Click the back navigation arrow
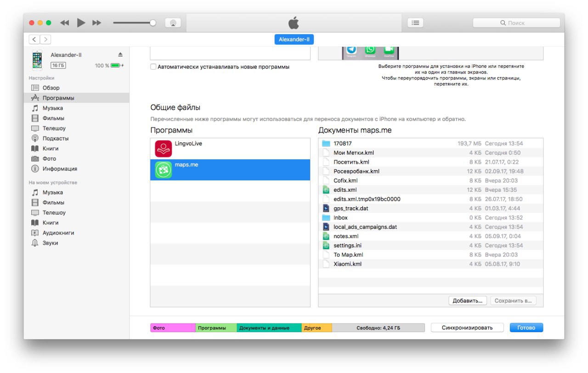This screenshot has height=373, width=588. coord(35,39)
